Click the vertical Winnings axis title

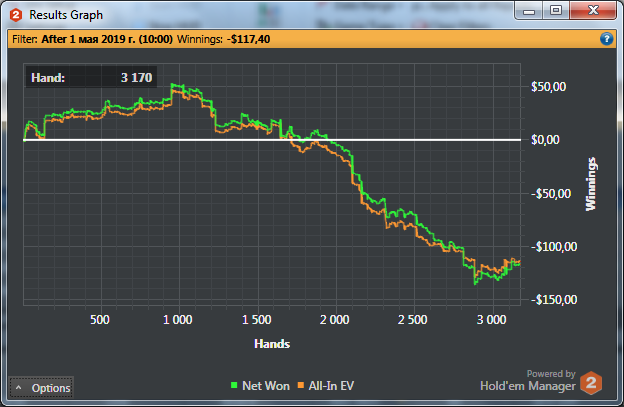(x=591, y=184)
